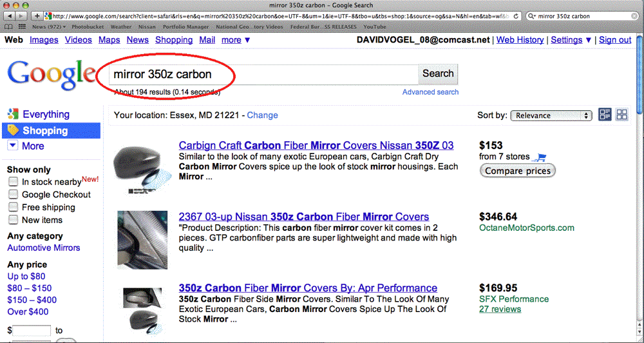Enable the New items checkbox
This screenshot has width=644, height=343.
tap(13, 220)
